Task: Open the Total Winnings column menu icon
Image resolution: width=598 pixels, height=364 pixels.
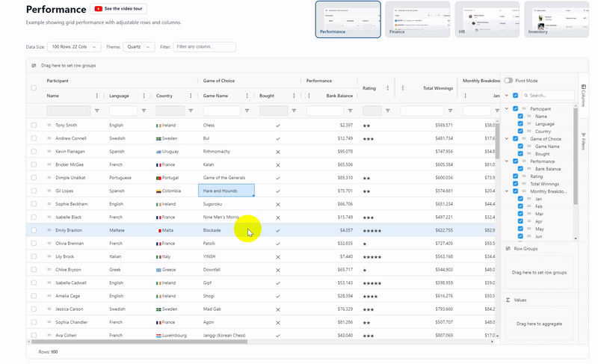Action: click(x=403, y=88)
